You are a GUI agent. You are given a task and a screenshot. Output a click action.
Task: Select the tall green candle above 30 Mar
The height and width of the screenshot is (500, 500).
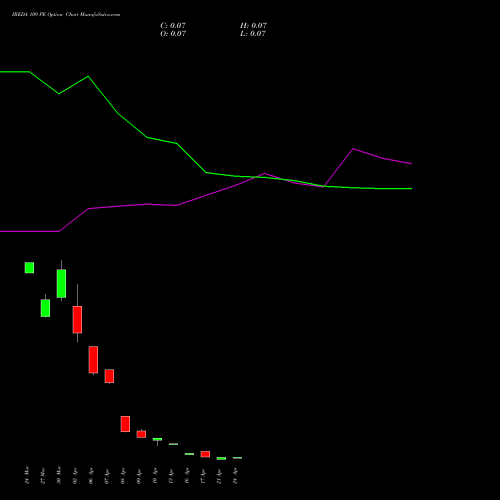61,283
